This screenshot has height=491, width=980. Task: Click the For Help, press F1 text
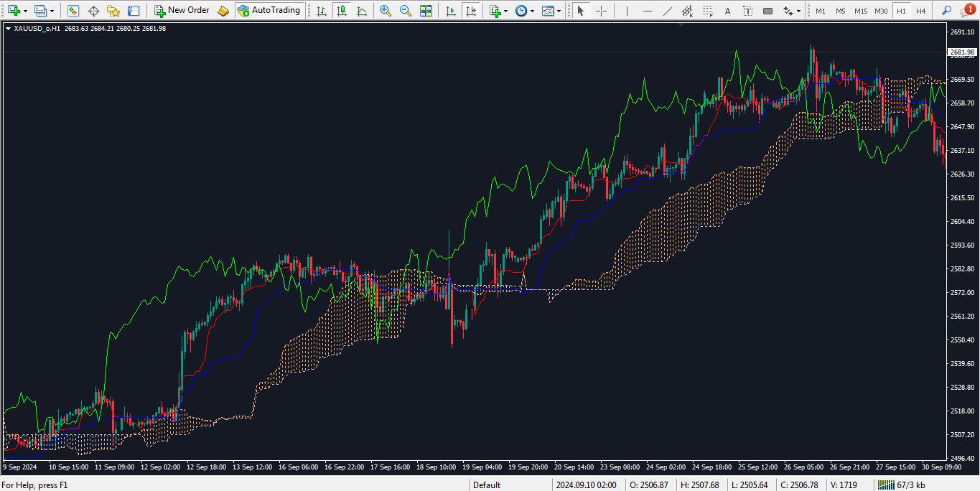tap(34, 485)
